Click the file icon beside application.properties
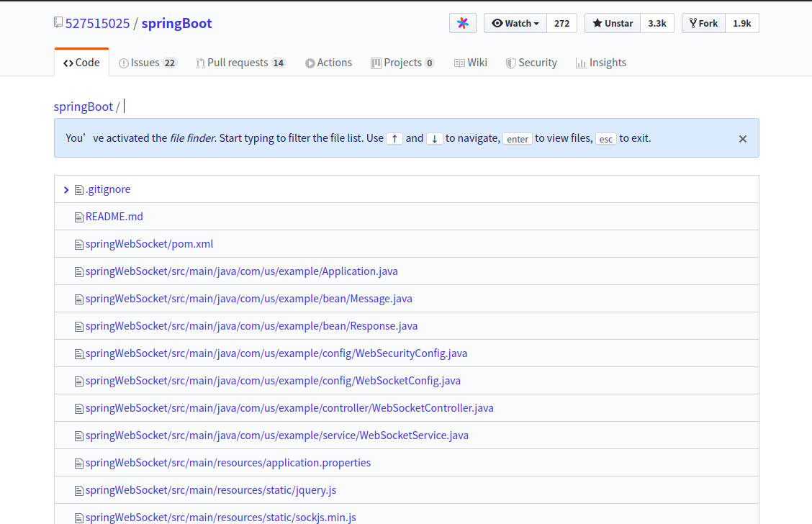 pyautogui.click(x=78, y=464)
